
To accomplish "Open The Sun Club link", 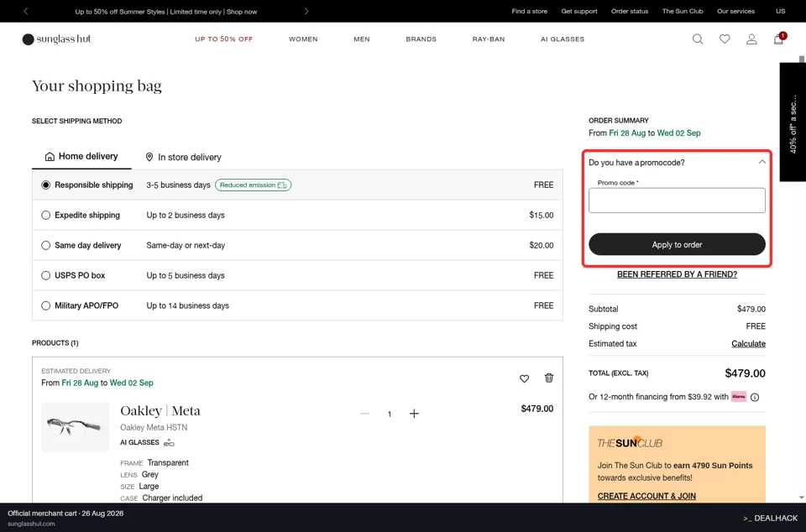I will 683,11.
